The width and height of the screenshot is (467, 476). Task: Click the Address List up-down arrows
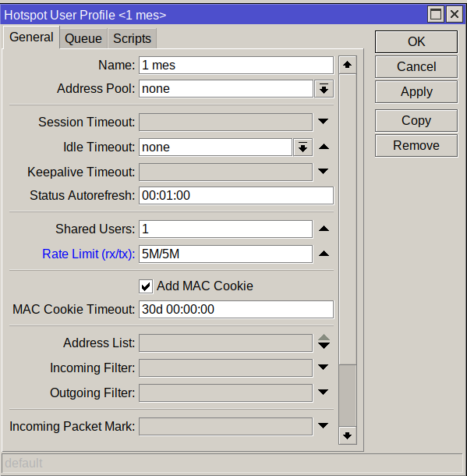[x=324, y=342]
